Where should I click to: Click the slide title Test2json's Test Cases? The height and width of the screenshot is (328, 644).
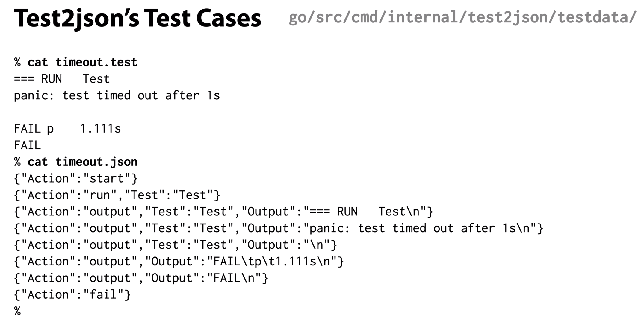(x=137, y=18)
